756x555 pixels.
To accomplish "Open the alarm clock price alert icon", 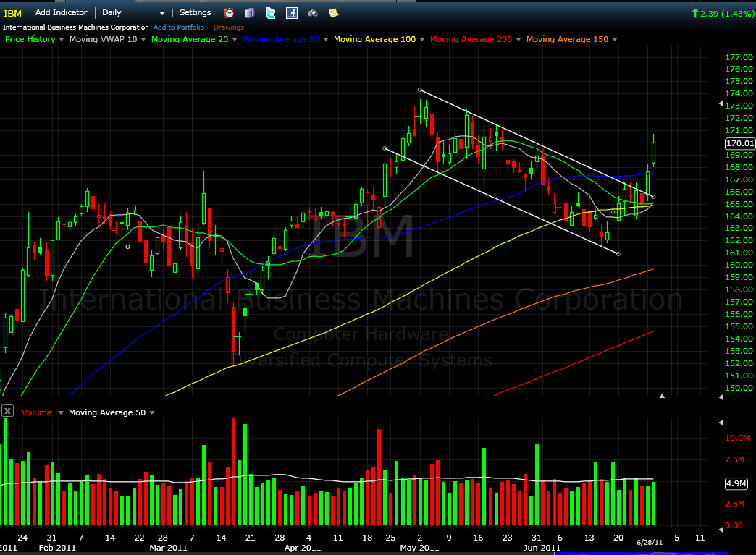I will (229, 13).
